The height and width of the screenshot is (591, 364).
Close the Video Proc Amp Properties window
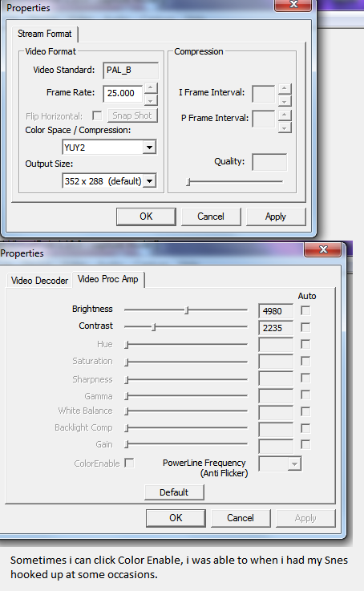pyautogui.click(x=323, y=249)
